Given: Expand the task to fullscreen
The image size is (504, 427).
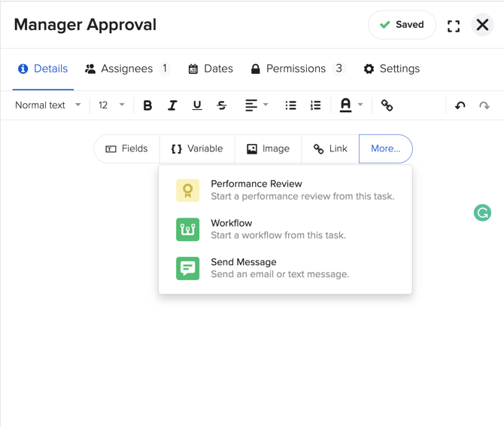Looking at the screenshot, I should coord(454,26).
